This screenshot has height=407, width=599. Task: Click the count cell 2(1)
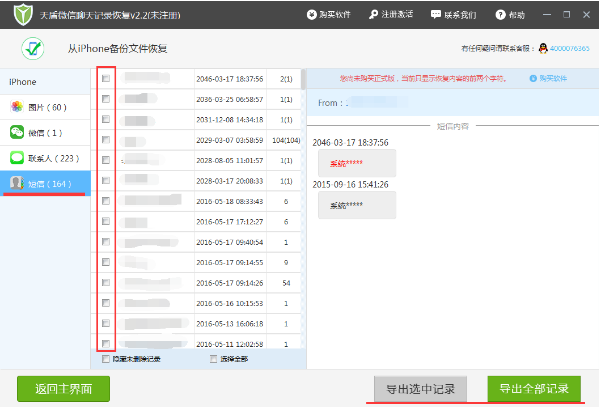point(286,79)
